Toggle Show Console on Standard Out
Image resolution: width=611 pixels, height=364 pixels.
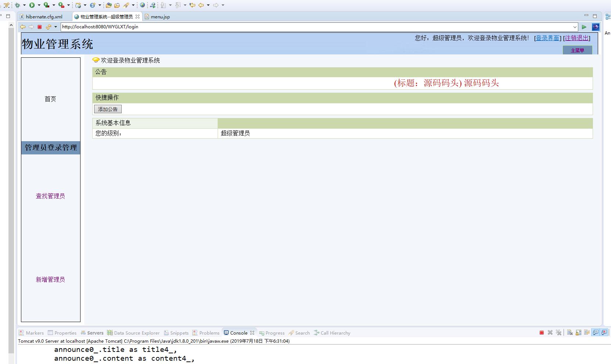[x=596, y=333]
